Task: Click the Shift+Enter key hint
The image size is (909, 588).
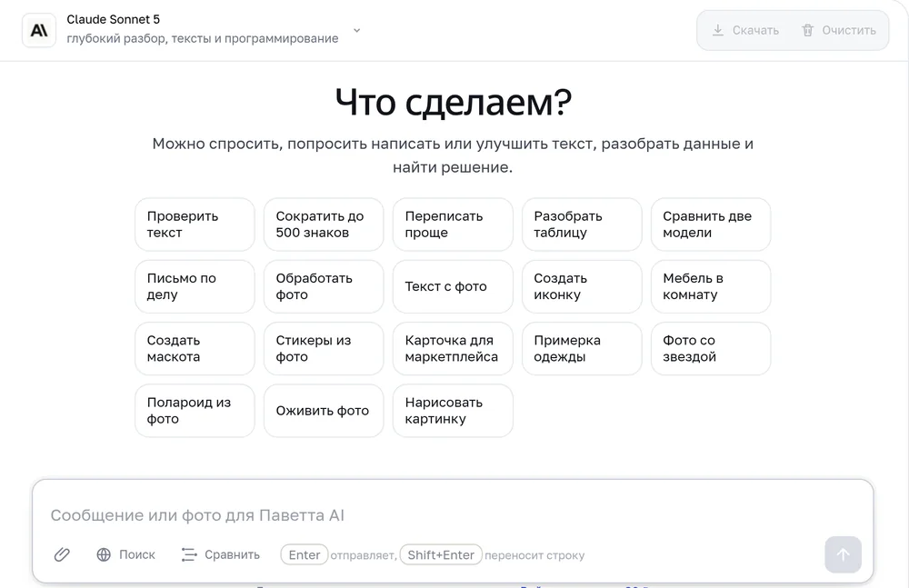Action: (x=441, y=555)
